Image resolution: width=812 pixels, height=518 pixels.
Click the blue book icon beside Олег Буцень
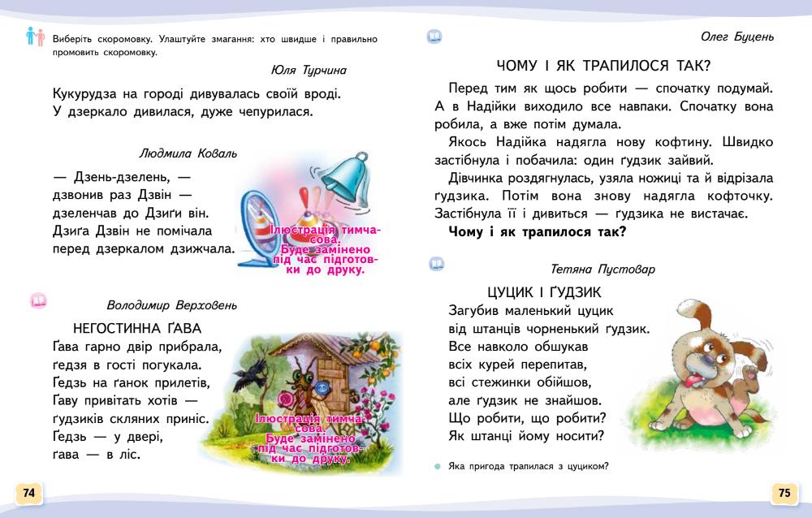(x=434, y=37)
